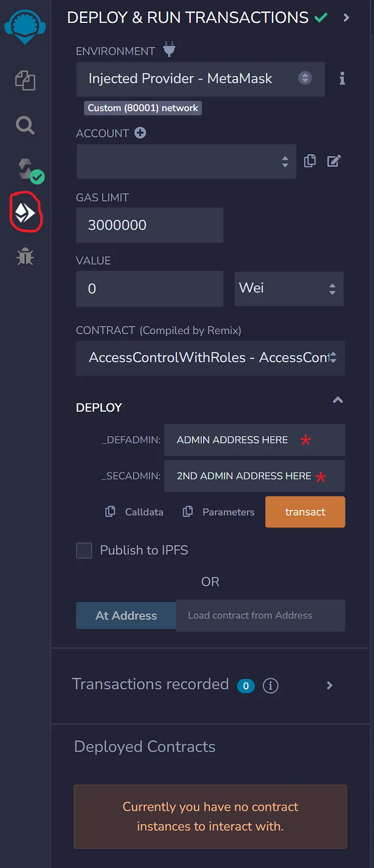
Task: Click the At Address button
Action: pos(126,616)
